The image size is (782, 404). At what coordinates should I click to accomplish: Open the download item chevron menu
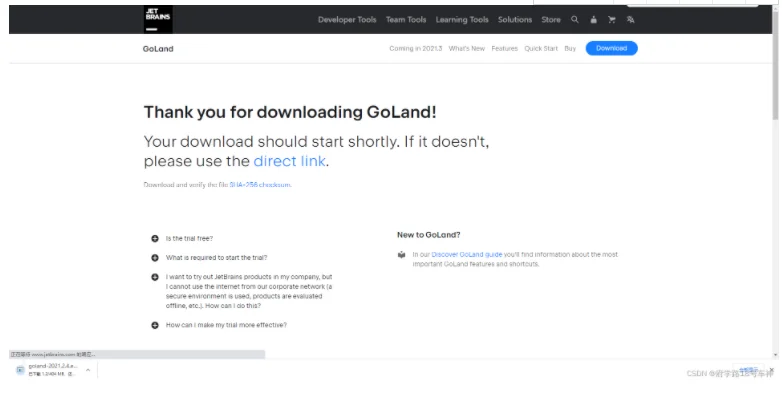click(88, 370)
